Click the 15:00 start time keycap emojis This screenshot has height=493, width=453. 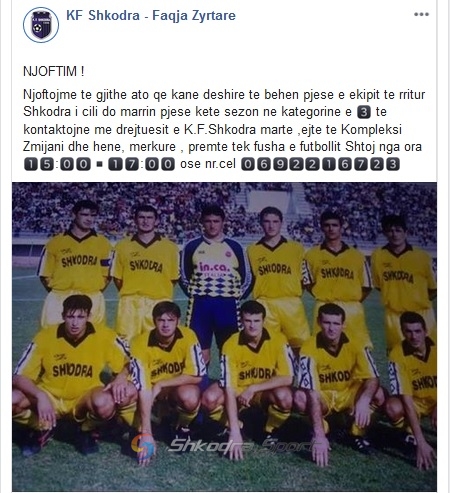pos(57,164)
